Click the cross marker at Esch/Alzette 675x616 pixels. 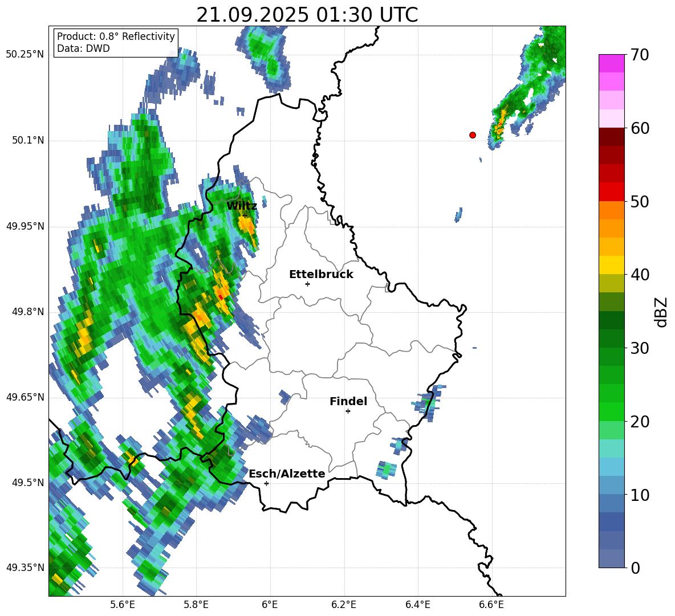click(266, 483)
